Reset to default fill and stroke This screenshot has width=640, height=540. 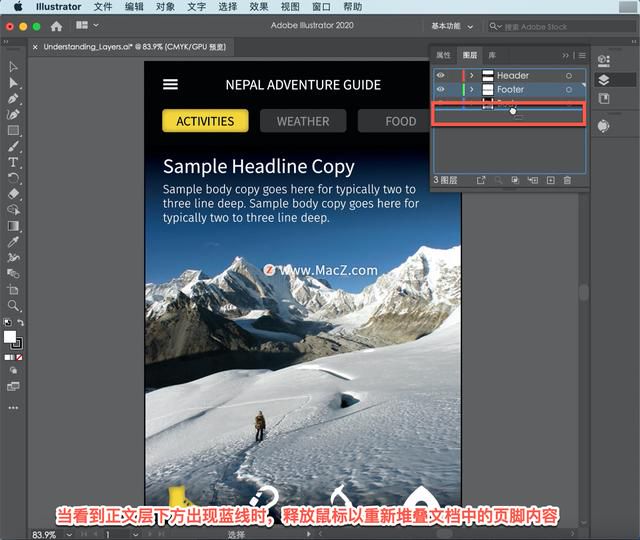pyautogui.click(x=7, y=322)
